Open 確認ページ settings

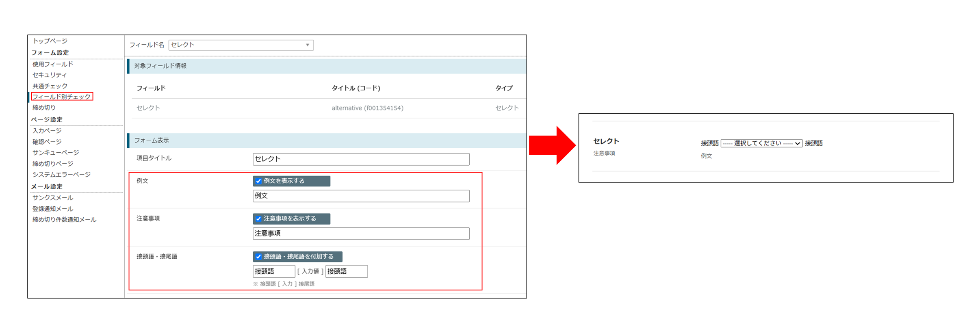tap(47, 142)
